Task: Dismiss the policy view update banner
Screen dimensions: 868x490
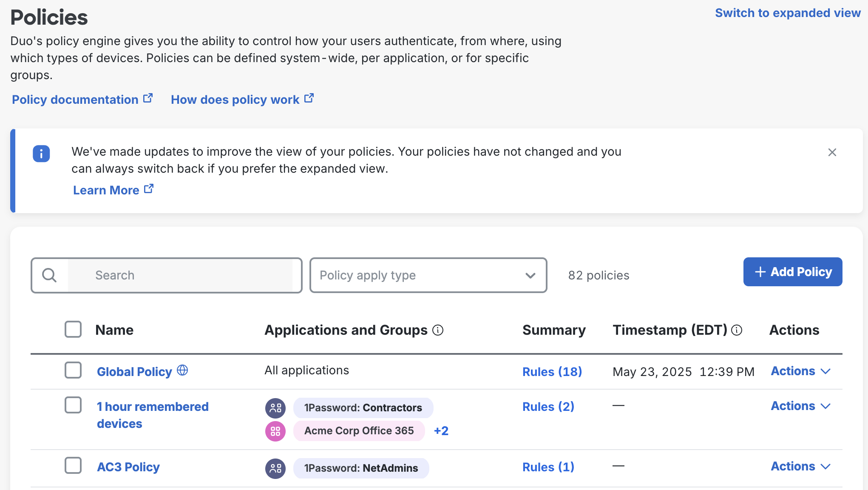Action: [832, 152]
